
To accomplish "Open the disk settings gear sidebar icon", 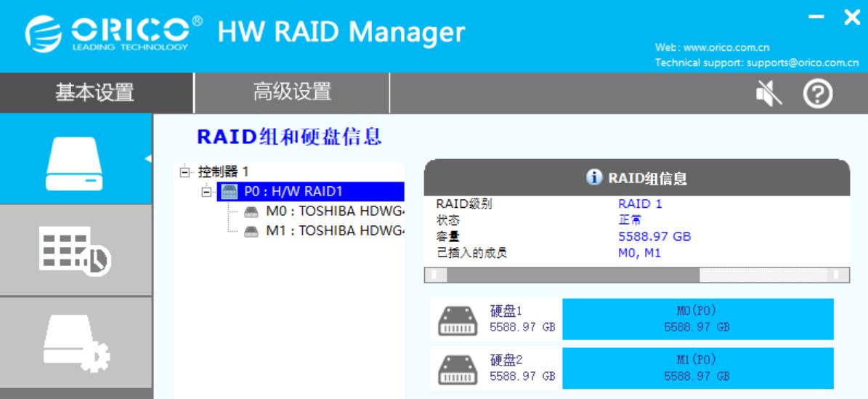I will [x=76, y=343].
